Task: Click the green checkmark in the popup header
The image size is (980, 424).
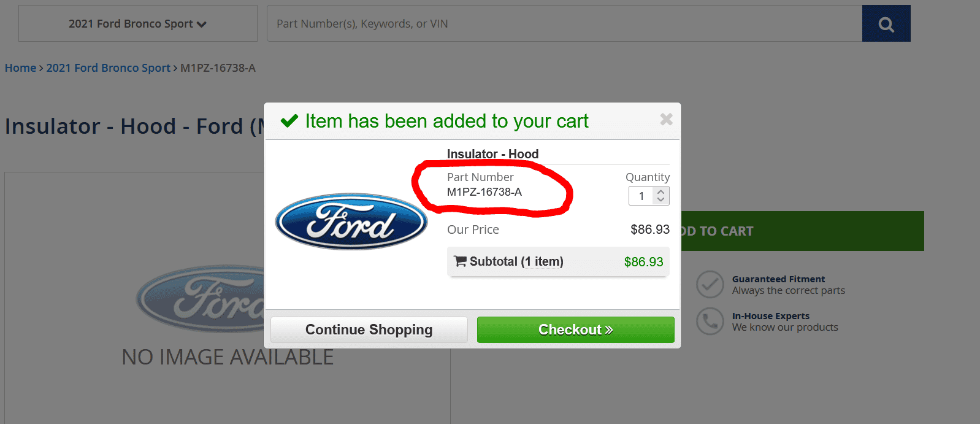Action: (289, 121)
